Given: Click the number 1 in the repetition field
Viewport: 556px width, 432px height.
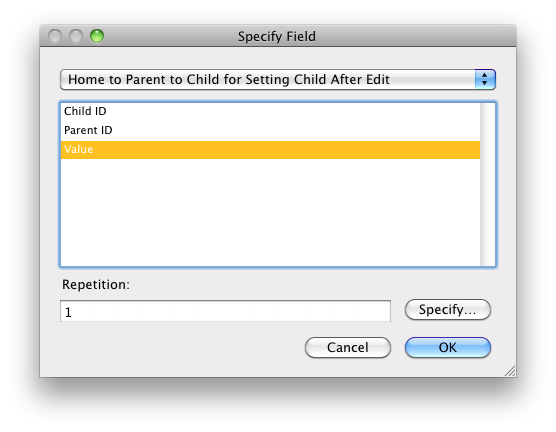Looking at the screenshot, I should click(x=68, y=312).
